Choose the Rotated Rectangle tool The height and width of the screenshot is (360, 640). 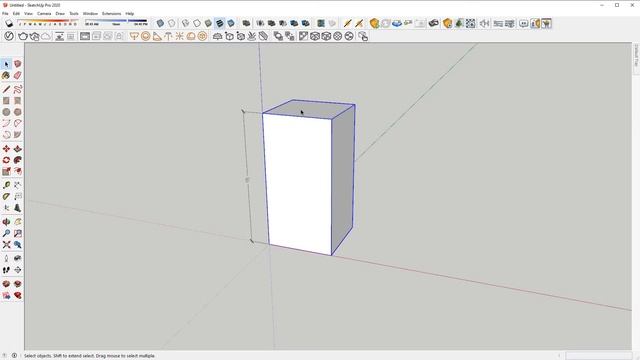pyautogui.click(x=18, y=101)
